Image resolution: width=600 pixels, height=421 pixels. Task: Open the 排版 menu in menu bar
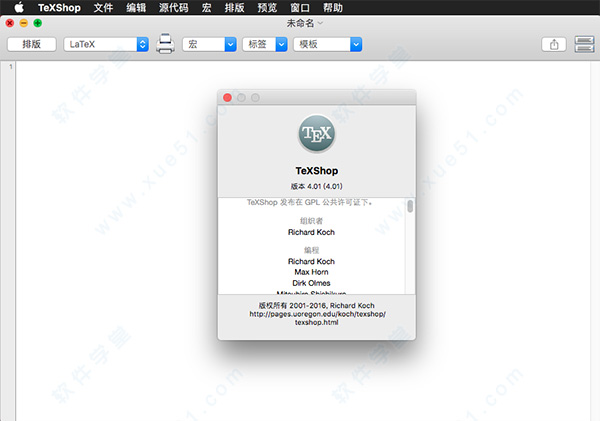235,8
